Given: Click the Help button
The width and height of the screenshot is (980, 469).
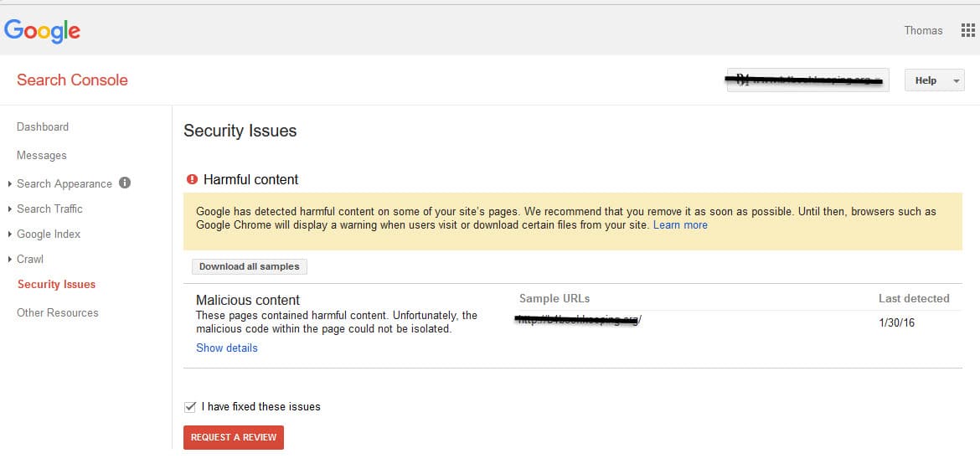Looking at the screenshot, I should click(935, 80).
